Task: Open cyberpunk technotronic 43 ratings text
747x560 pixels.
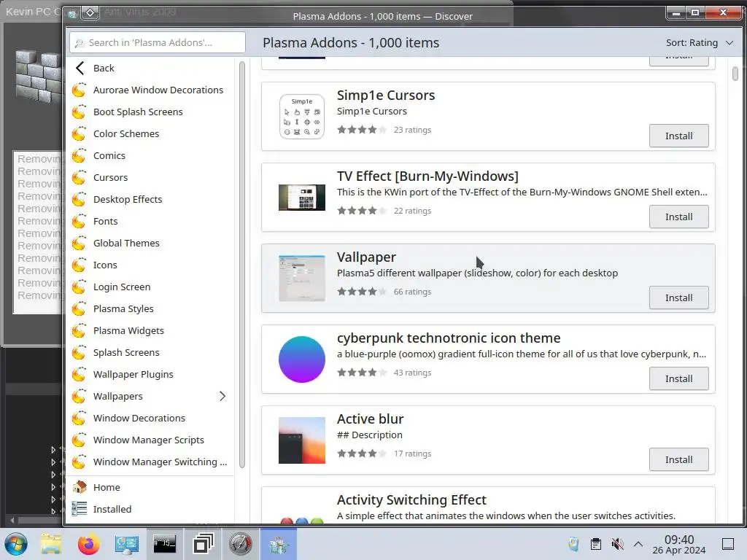Action: 412,373
